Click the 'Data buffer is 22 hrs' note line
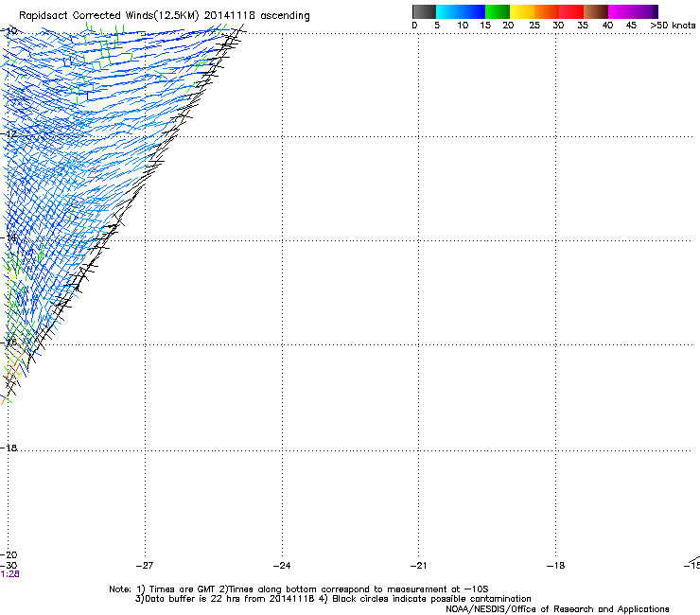Image resolution: width=700 pixels, height=615 pixels. click(x=333, y=599)
